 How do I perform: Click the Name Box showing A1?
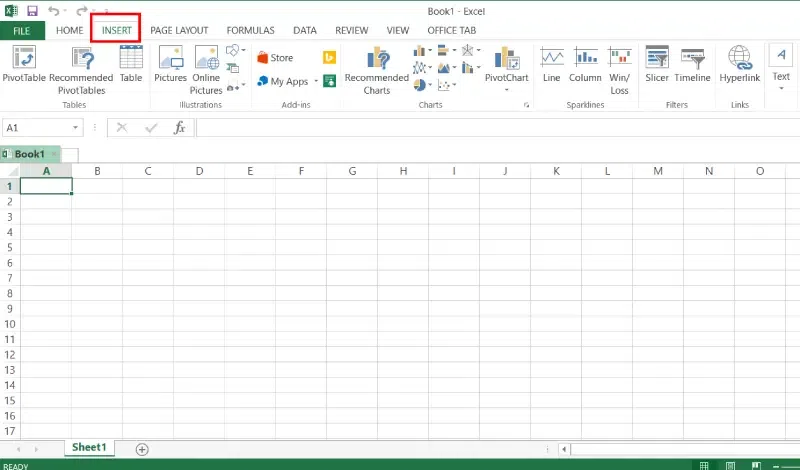[36, 128]
